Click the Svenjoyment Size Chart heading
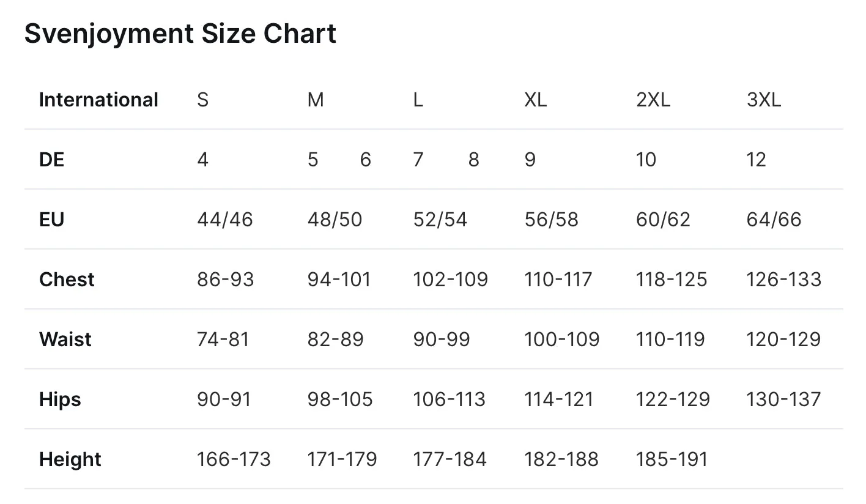Screen dimensions: 866x504 tap(180, 34)
